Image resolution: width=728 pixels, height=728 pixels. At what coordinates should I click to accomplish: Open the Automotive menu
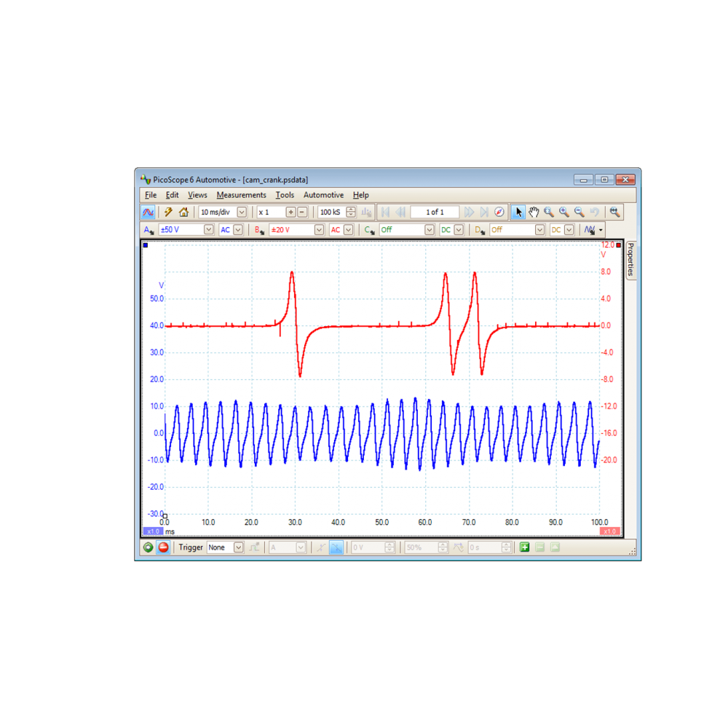tap(323, 194)
